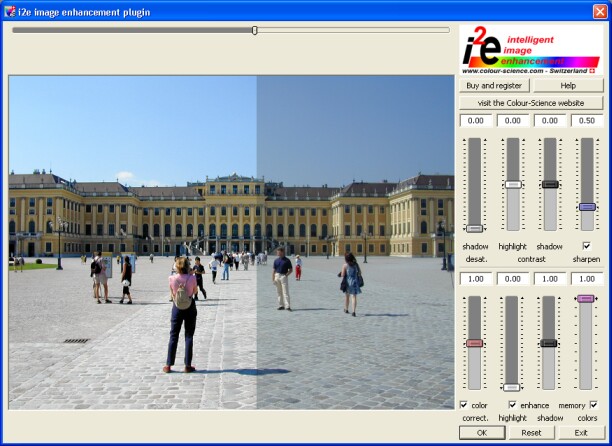Open Help

(x=567, y=86)
